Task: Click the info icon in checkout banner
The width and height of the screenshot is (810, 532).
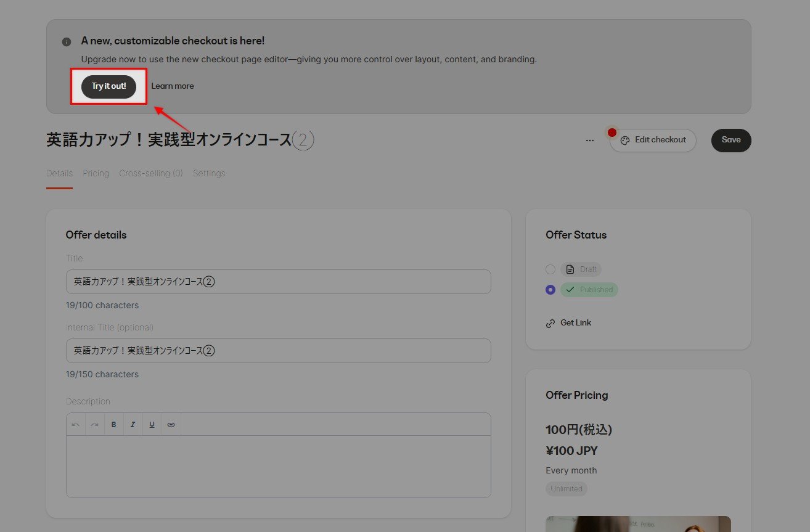Action: [67, 42]
